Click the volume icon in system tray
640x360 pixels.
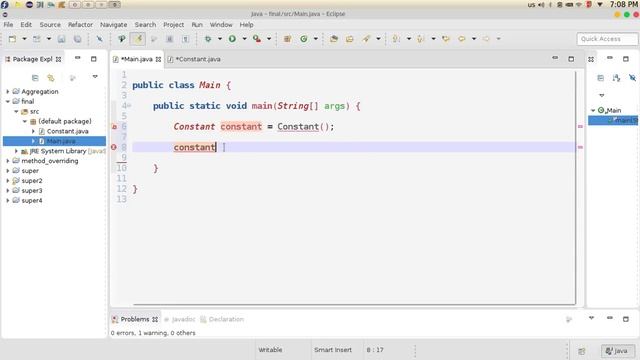[541, 5]
